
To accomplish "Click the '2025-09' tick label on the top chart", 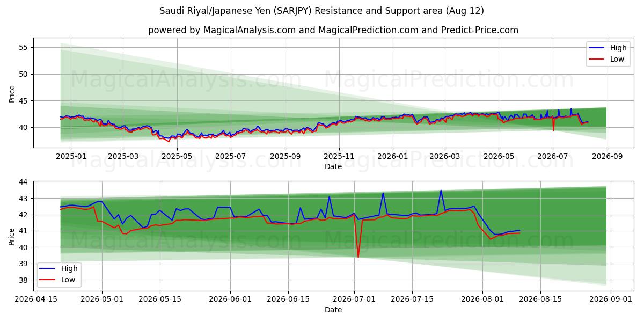I will pyautogui.click(x=285, y=156).
